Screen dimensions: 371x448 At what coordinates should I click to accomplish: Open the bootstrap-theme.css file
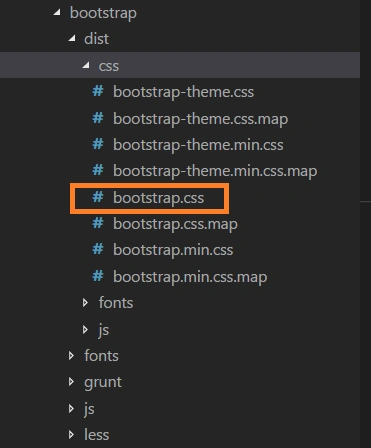pyautogui.click(x=183, y=92)
